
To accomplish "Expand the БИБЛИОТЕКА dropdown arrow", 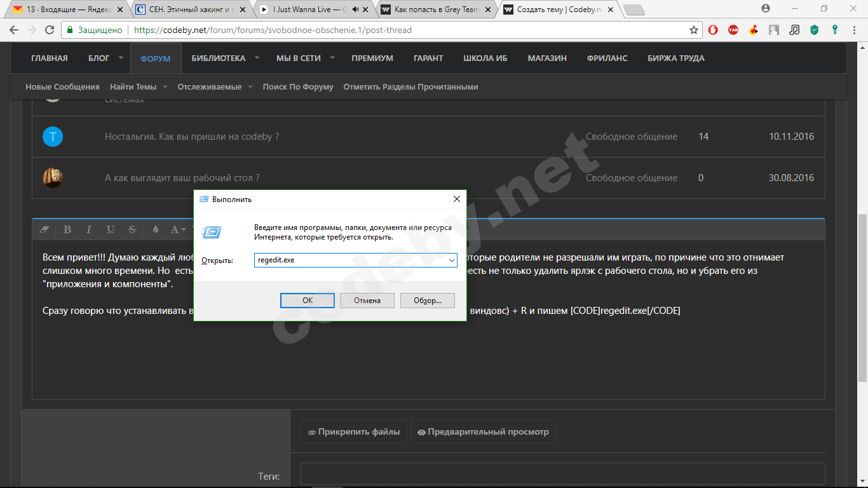I will pyautogui.click(x=257, y=58).
